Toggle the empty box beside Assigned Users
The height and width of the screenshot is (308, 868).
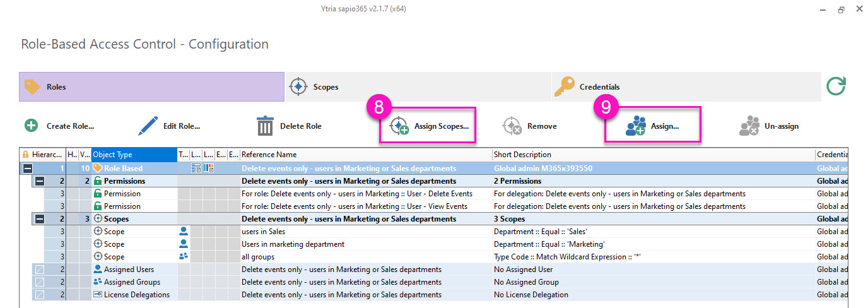pyautogui.click(x=40, y=269)
